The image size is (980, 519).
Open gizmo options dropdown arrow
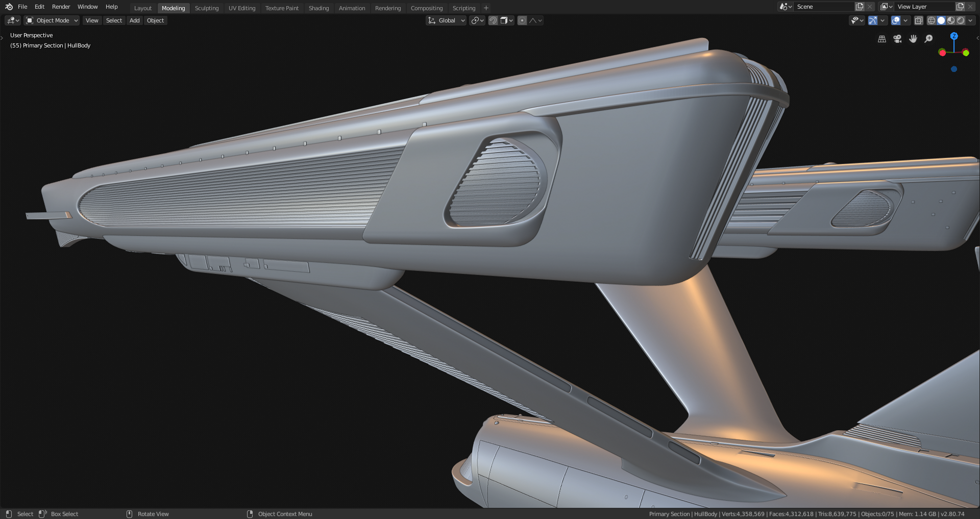coord(883,20)
